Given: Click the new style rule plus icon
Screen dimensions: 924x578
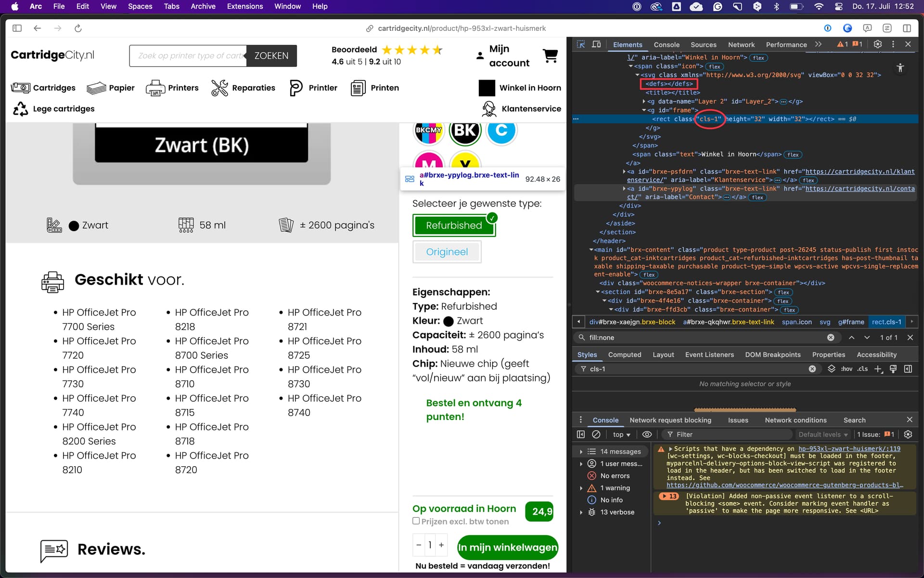Looking at the screenshot, I should pos(878,369).
